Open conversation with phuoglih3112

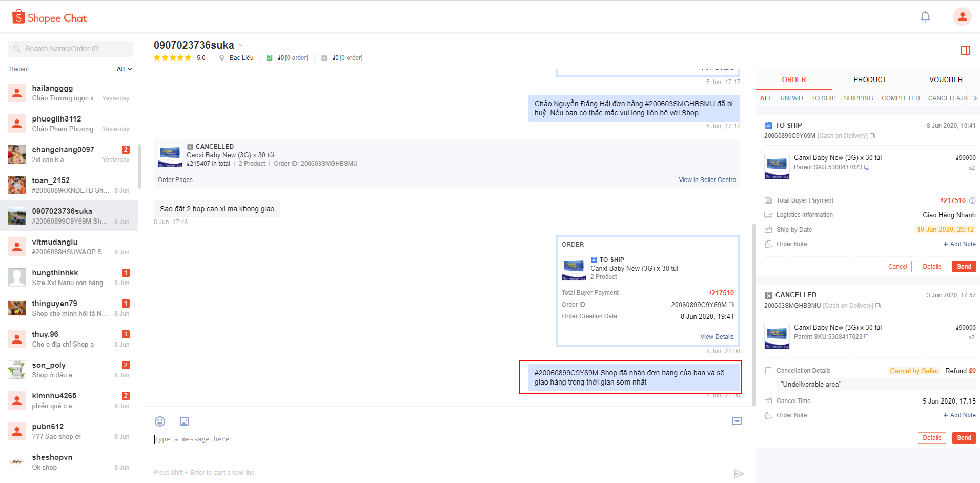(x=69, y=124)
